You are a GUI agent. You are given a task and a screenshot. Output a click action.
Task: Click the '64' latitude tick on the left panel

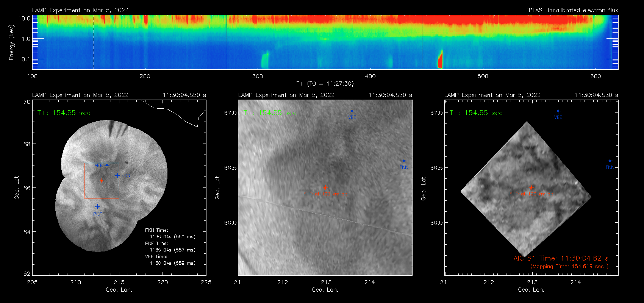(27, 232)
